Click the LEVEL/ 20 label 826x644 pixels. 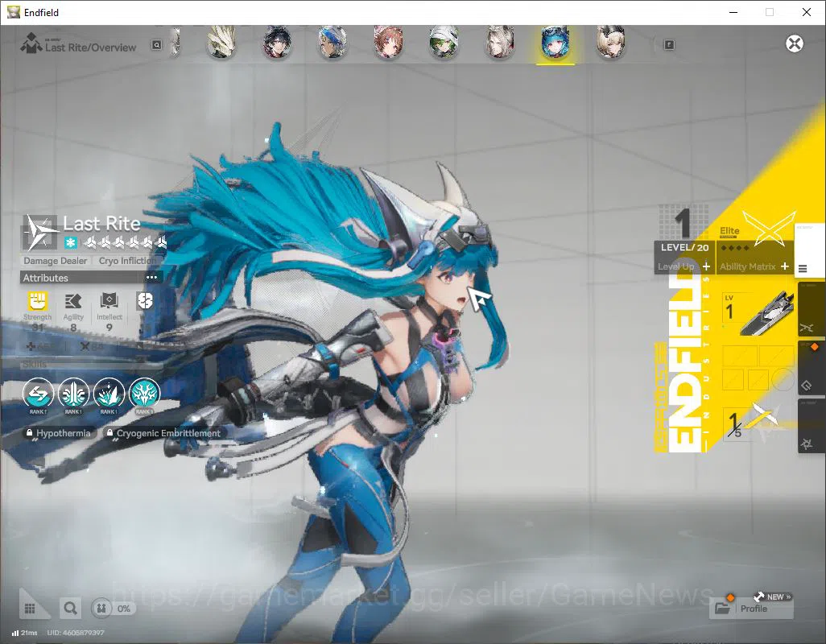point(684,247)
